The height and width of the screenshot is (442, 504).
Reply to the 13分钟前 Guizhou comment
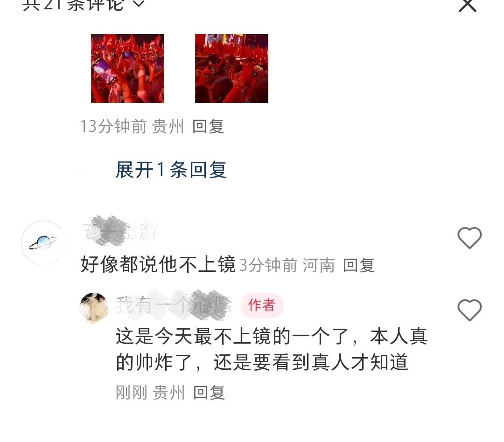pos(208,126)
